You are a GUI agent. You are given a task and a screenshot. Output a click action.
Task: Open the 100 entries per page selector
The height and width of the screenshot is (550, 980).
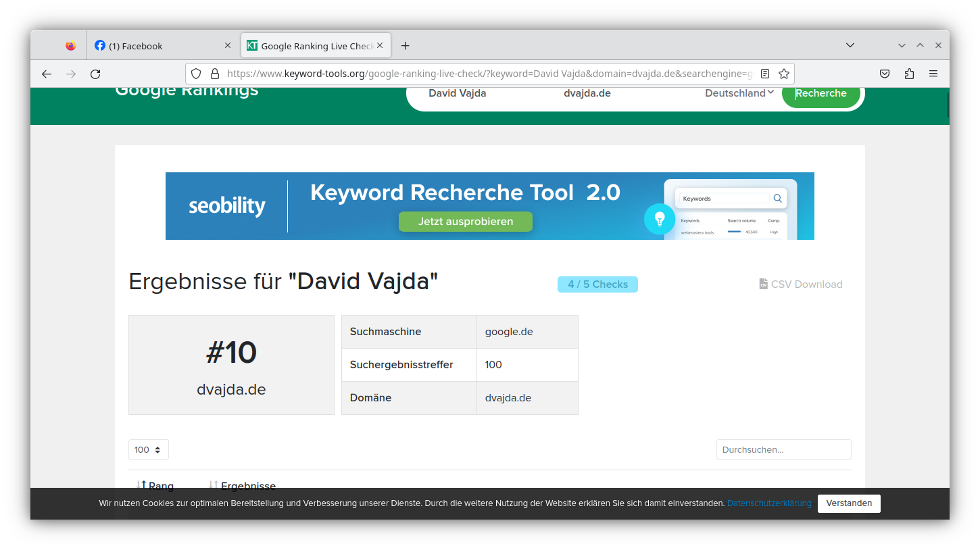(x=148, y=449)
